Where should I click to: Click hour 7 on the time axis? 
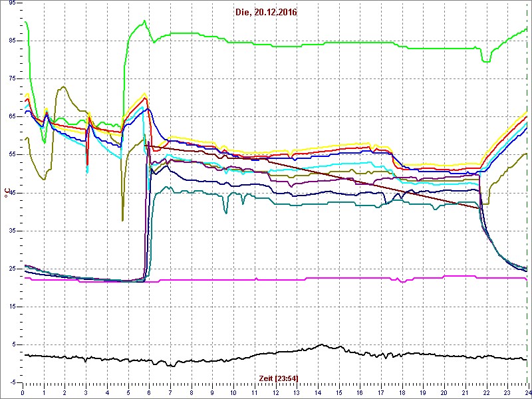(170, 392)
